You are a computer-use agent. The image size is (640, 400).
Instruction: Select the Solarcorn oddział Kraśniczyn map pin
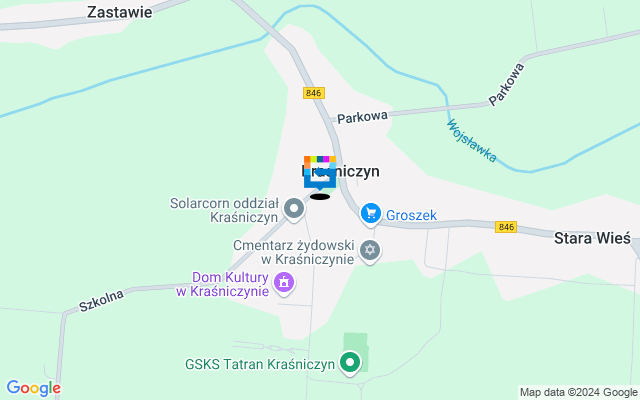[x=294, y=210]
